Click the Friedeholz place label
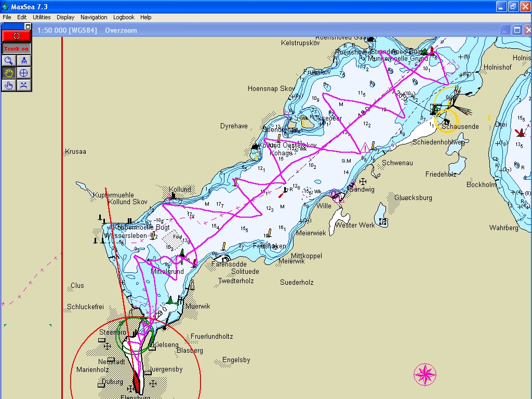Viewport: 532px width, 399px height. tap(441, 175)
